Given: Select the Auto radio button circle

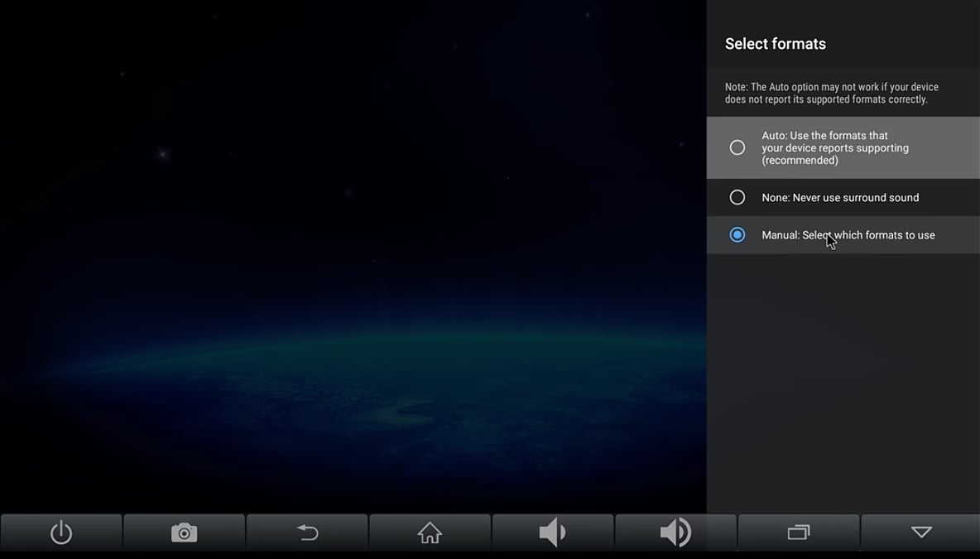Looking at the screenshot, I should [x=737, y=147].
